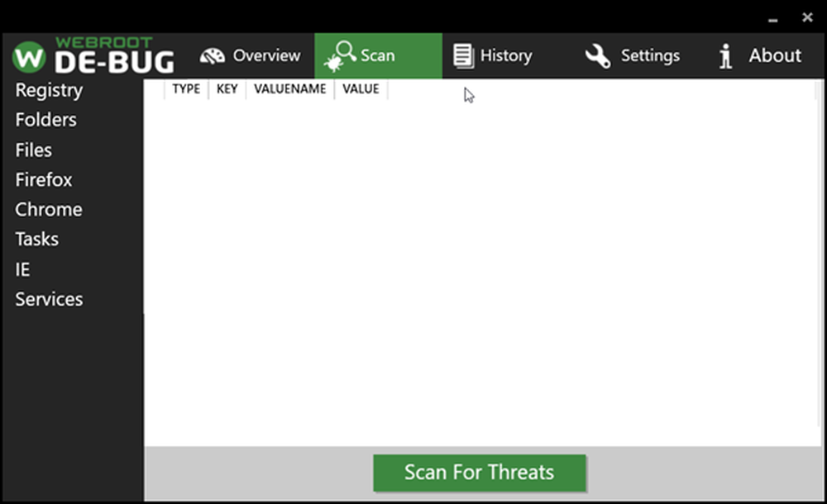Open Files category in sidebar
The height and width of the screenshot is (504, 827).
point(33,150)
